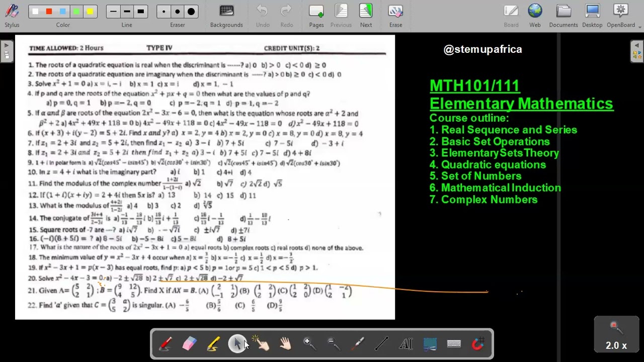Open the Documents view

pyautogui.click(x=563, y=16)
